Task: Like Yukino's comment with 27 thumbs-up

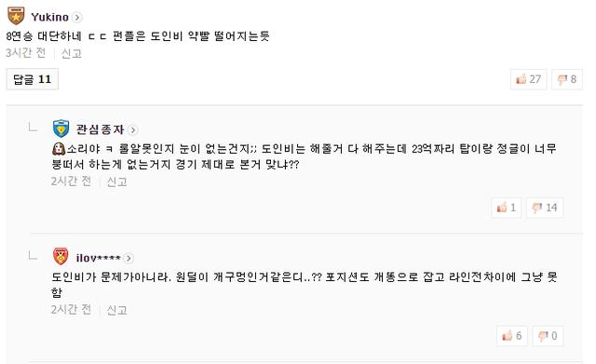Action: 528,79
